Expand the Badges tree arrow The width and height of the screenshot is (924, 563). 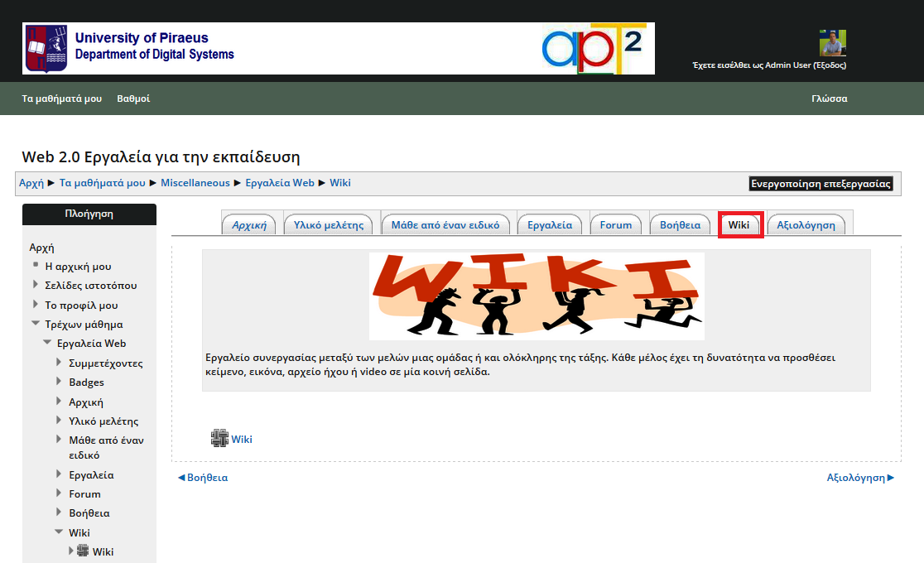(59, 381)
